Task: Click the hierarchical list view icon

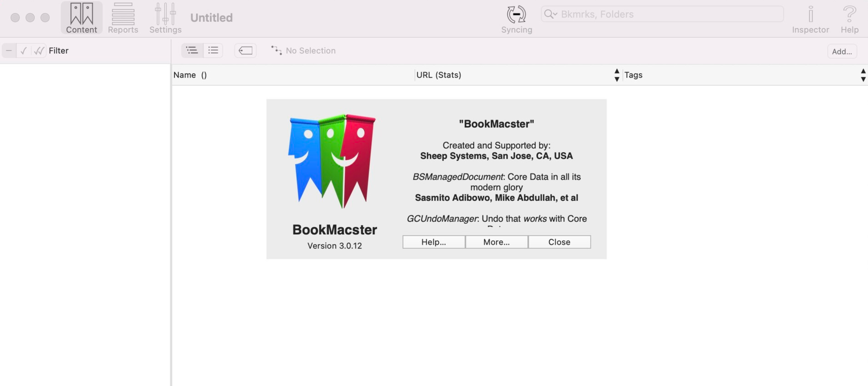Action: tap(192, 51)
